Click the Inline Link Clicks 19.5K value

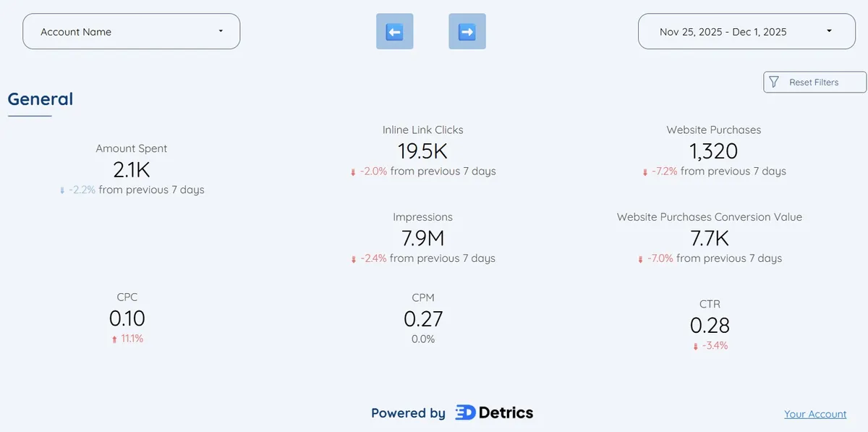coord(422,151)
